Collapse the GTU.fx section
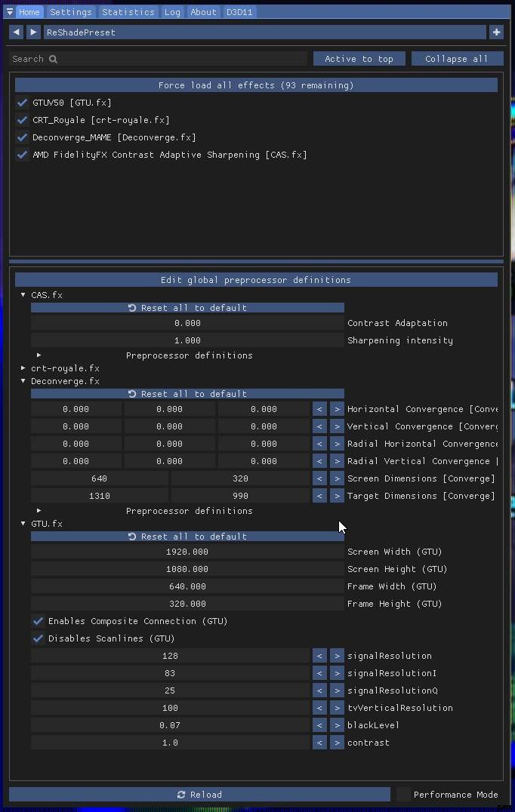 pos(23,524)
